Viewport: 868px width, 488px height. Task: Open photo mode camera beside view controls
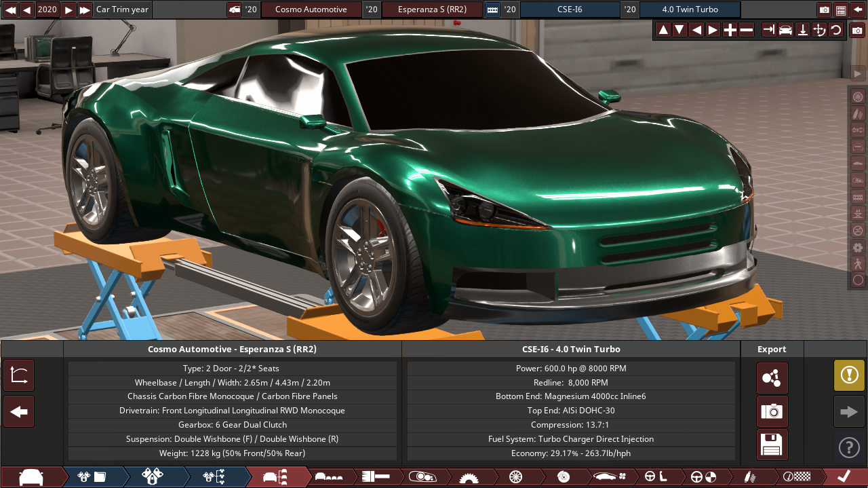pyautogui.click(x=858, y=31)
